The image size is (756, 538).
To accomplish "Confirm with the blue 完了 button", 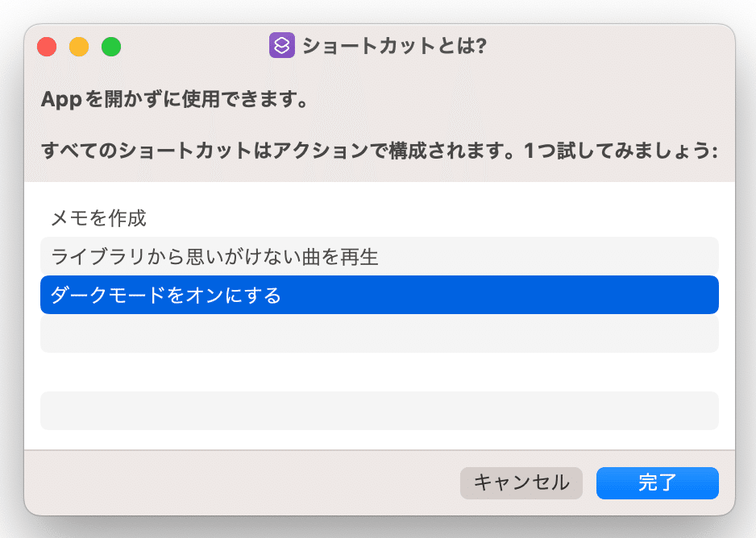I will [x=657, y=482].
